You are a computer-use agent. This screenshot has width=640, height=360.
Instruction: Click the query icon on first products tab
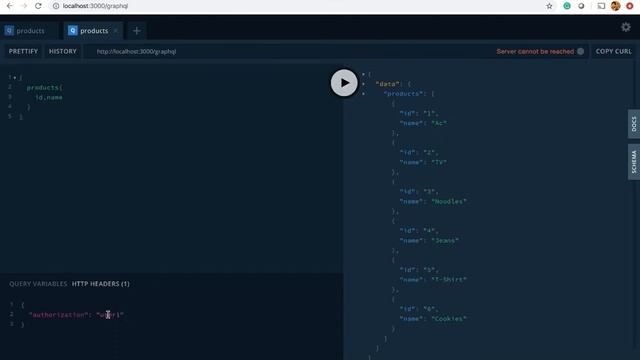pos(9,31)
